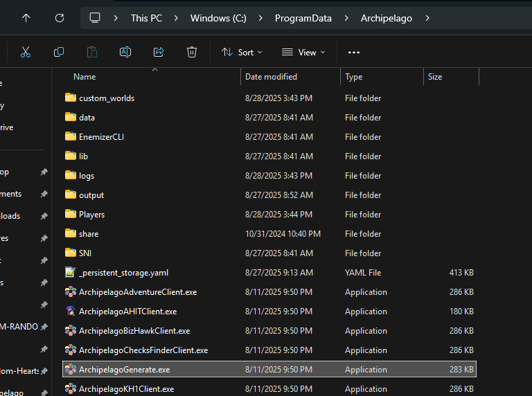Viewport: 532px width, 396px height.
Task: Select _persistent_storage.yaml file icon
Action: click(x=71, y=272)
